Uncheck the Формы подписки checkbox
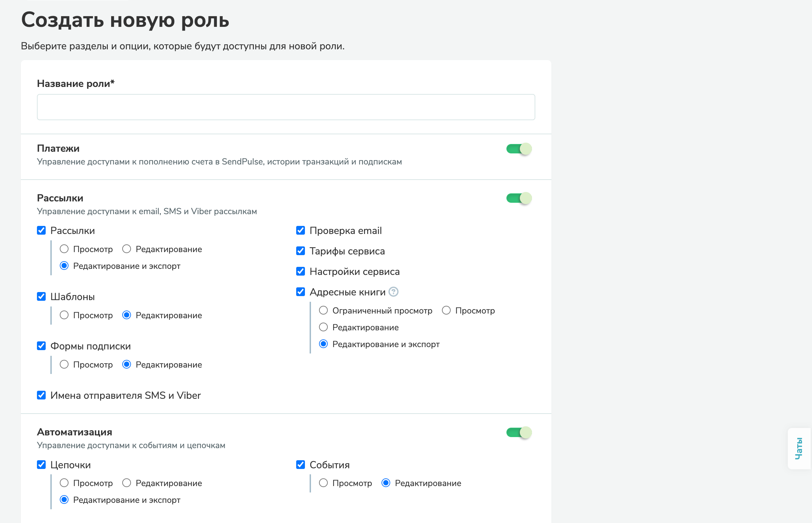Viewport: 812px width, 523px height. coord(41,346)
